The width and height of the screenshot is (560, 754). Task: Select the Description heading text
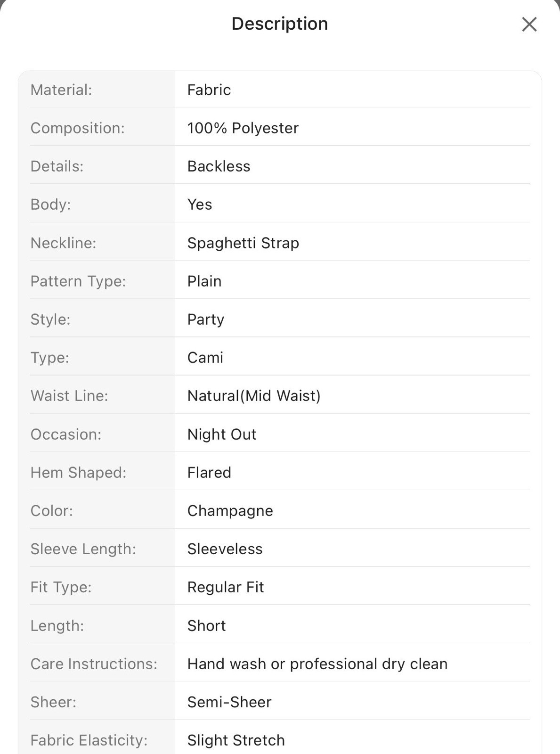(280, 24)
